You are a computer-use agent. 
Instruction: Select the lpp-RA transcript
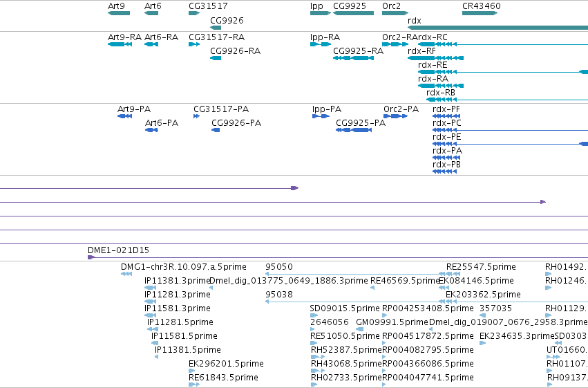[321, 44]
